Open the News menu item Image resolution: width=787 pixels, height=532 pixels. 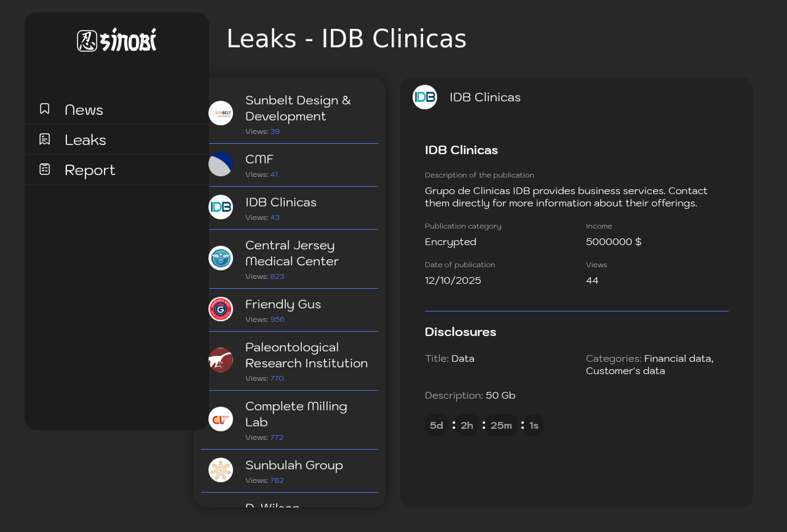[x=84, y=110]
